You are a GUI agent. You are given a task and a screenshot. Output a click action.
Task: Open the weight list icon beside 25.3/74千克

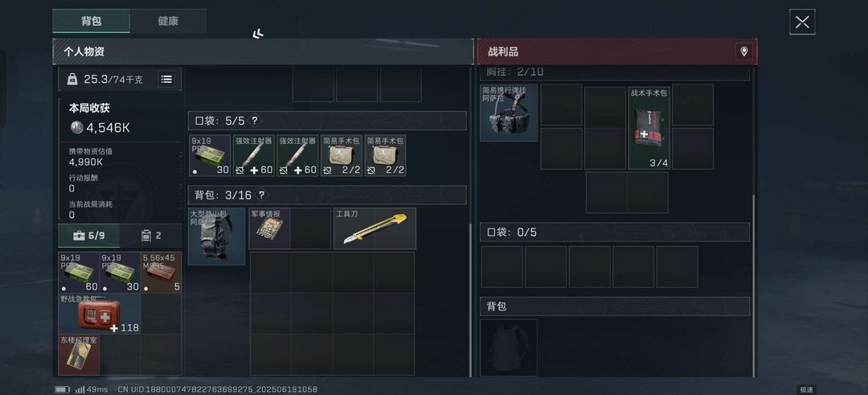click(166, 79)
